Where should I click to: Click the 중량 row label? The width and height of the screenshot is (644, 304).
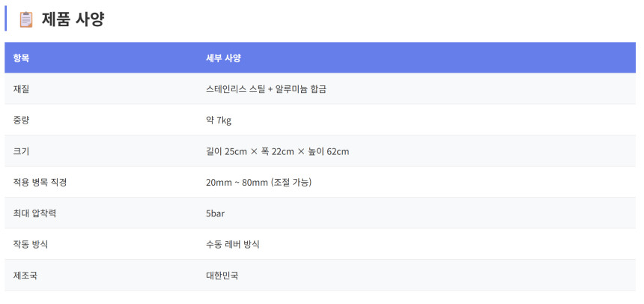coord(21,120)
